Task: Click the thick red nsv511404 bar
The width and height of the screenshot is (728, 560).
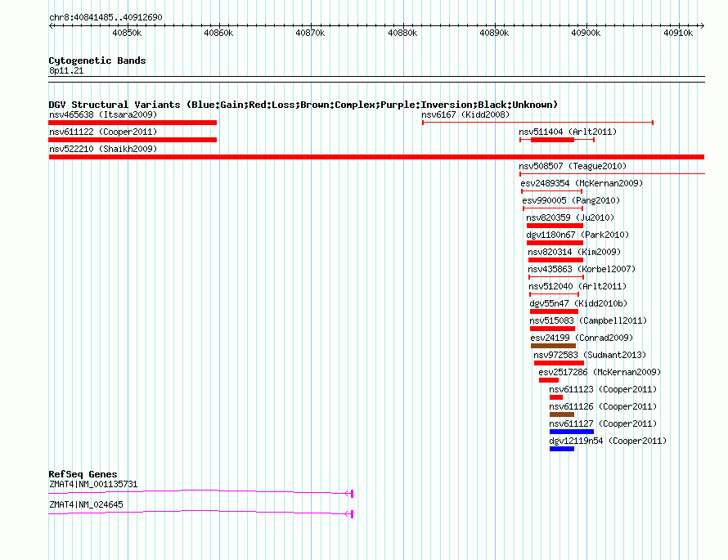Action: coord(552,140)
